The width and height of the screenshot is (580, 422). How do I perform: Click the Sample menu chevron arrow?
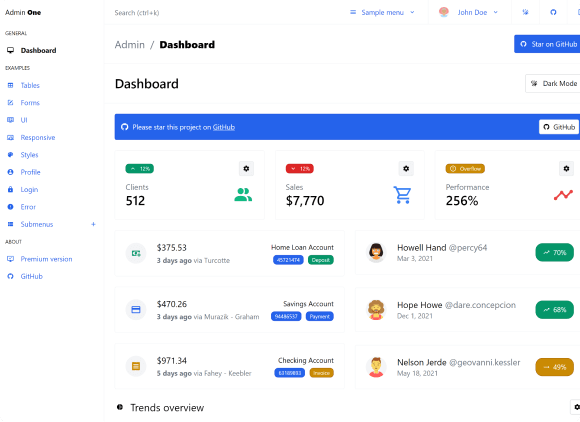click(412, 13)
